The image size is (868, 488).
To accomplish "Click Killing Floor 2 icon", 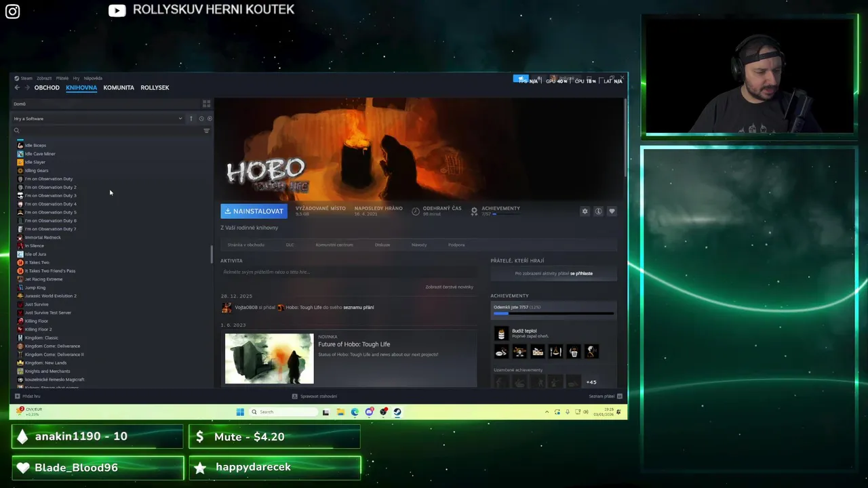I will (x=20, y=329).
